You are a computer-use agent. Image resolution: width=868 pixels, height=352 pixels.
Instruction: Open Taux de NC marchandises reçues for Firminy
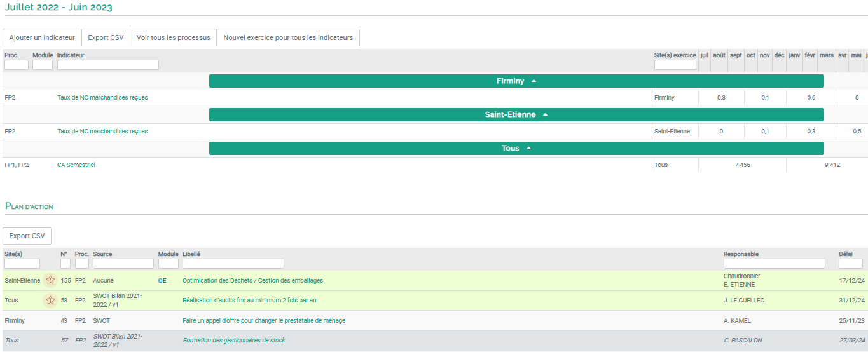[x=102, y=98]
